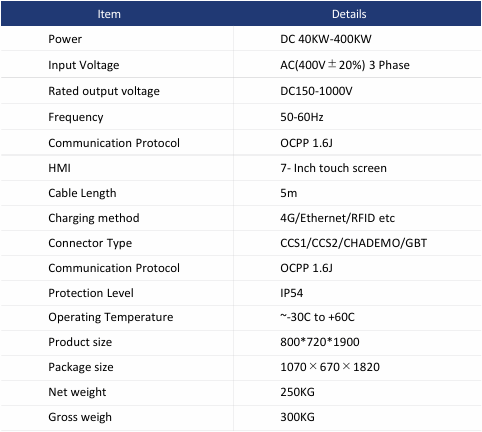Image resolution: width=482 pixels, height=432 pixels.
Task: Click AC(400V±20%) 3 Phase value
Action: point(345,65)
